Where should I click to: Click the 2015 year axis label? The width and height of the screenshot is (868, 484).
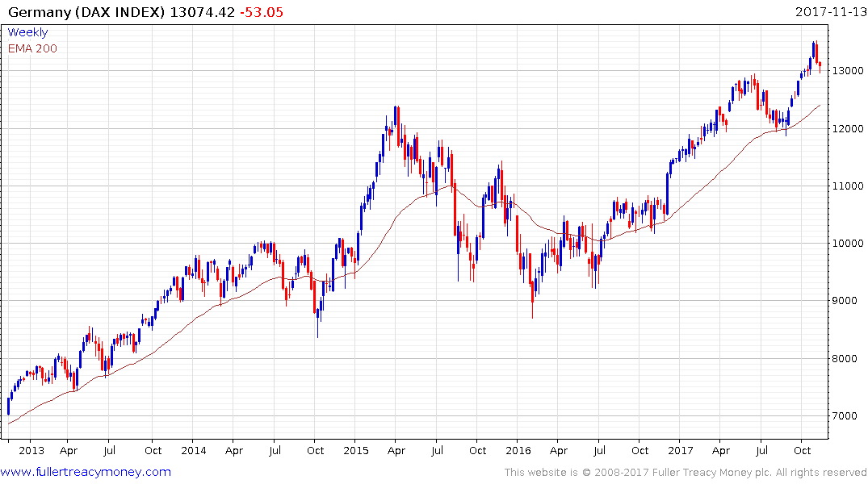(x=355, y=450)
